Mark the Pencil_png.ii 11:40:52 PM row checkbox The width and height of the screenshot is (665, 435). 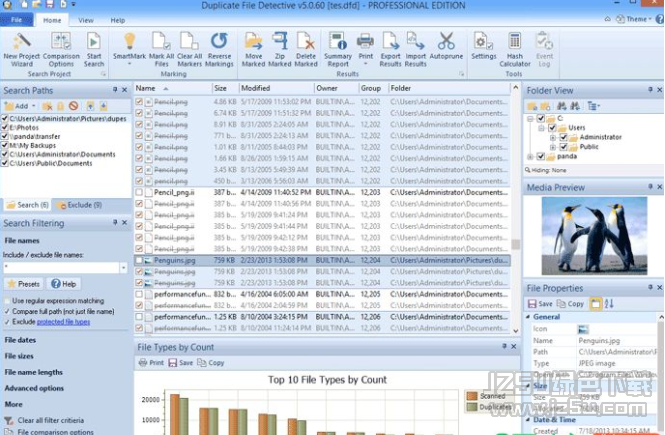coord(139,192)
